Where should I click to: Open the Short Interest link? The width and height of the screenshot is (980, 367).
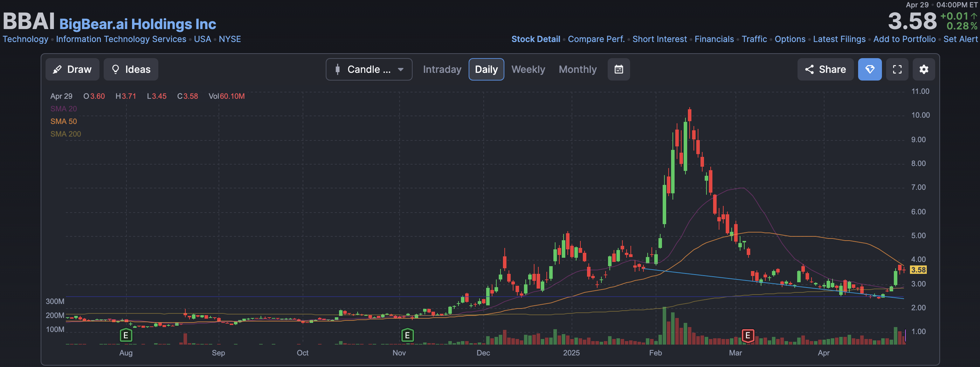[x=660, y=39]
